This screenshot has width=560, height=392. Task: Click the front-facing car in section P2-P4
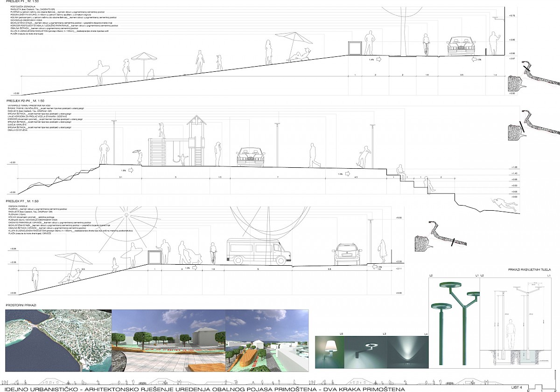[x=251, y=157]
